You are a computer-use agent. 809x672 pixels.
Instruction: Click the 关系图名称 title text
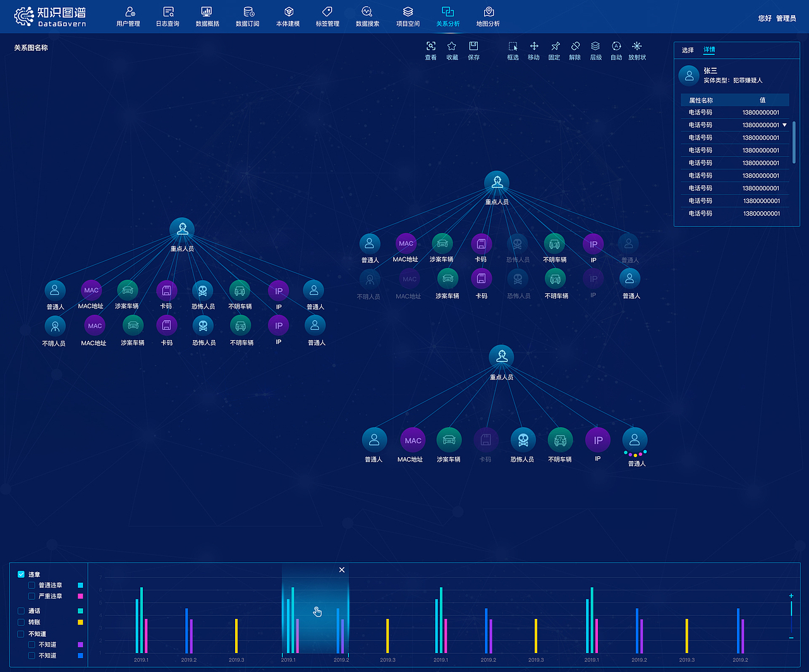tap(31, 47)
